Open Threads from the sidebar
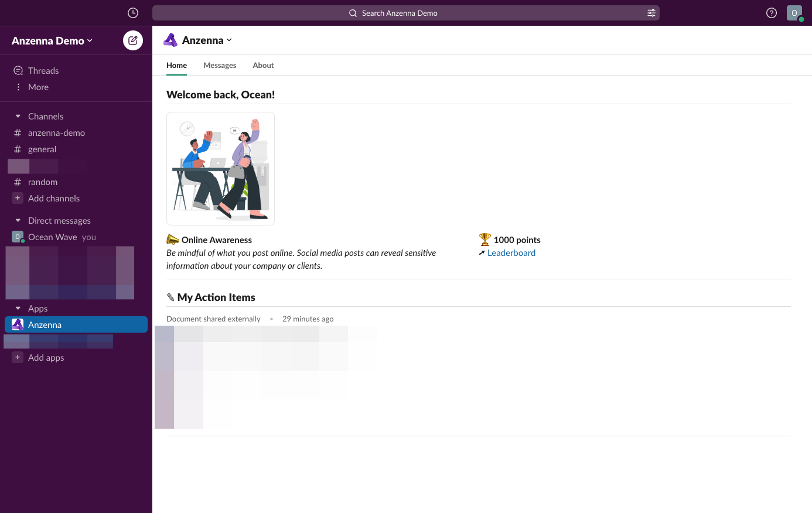812x513 pixels. coord(43,71)
